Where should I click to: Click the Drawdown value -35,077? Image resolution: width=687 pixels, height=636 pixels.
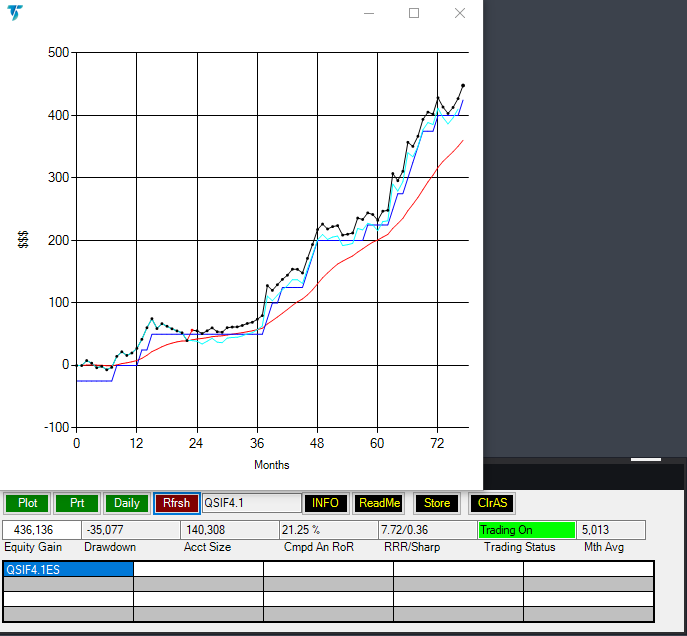[130, 530]
